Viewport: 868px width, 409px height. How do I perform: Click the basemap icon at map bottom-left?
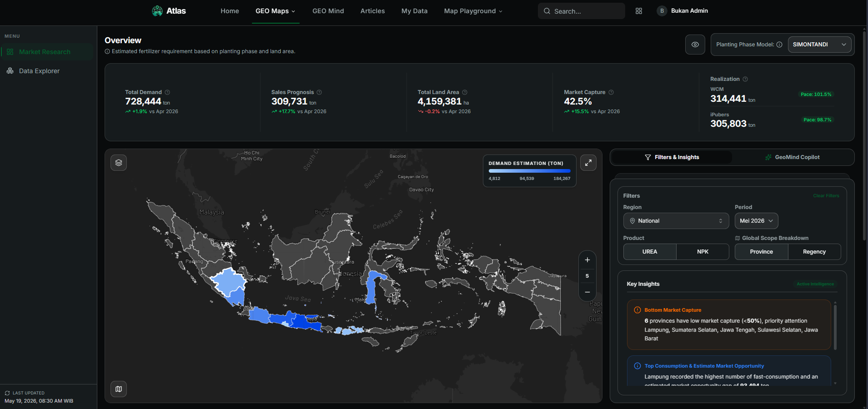(119, 389)
